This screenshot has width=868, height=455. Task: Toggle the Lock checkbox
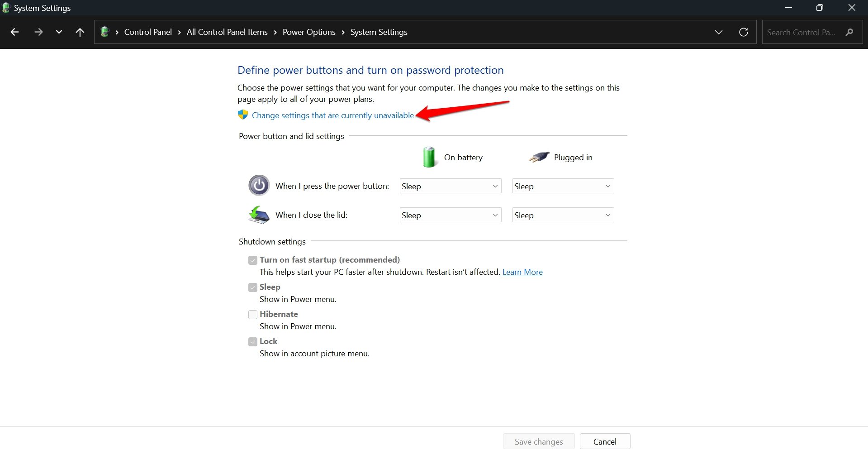click(x=253, y=342)
